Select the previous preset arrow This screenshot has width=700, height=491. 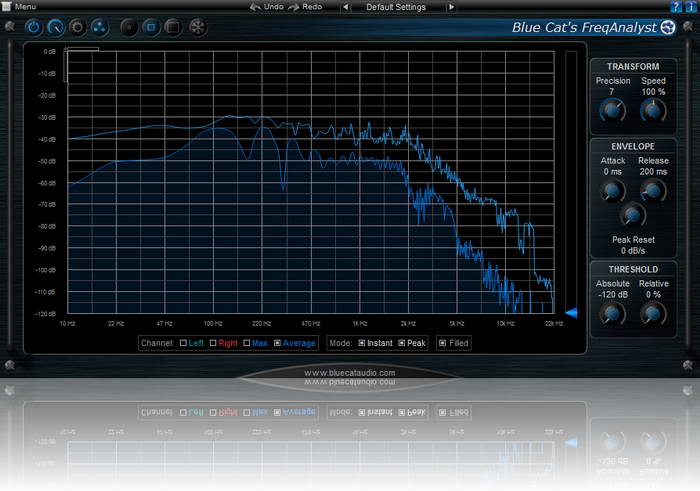coord(346,7)
